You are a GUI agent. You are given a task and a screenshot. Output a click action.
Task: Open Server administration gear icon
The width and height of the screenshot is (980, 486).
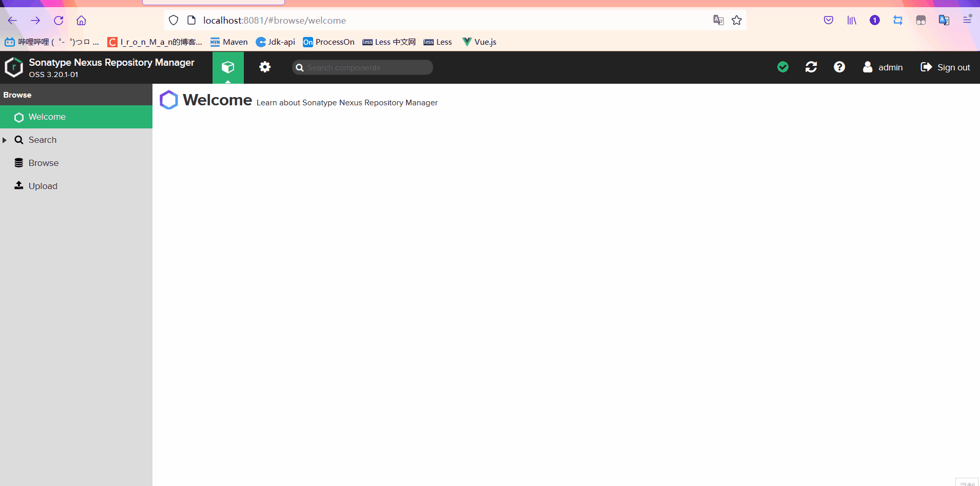pos(265,67)
